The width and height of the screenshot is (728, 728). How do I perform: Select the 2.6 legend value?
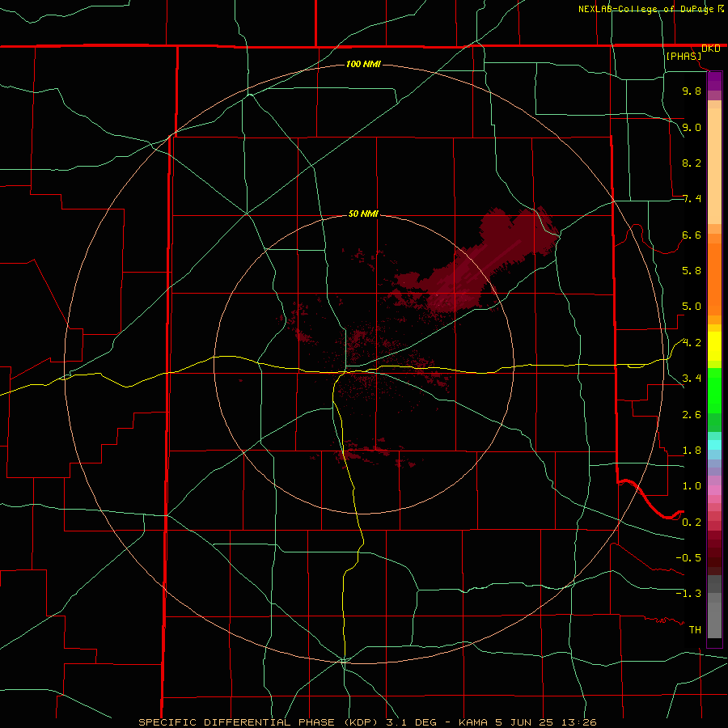pos(692,415)
